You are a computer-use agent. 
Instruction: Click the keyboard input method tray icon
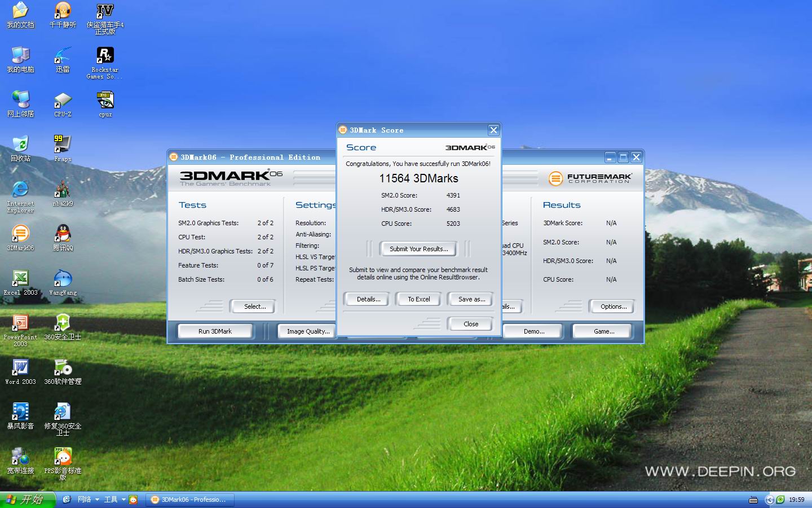tap(753, 500)
